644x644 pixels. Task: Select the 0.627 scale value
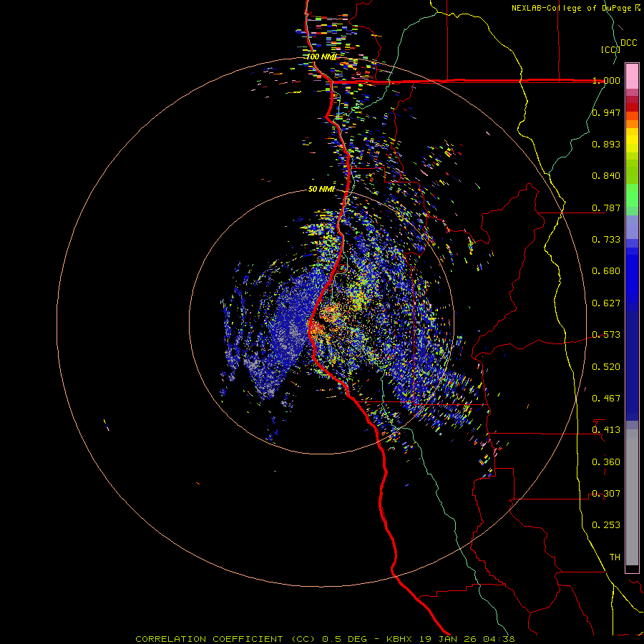[606, 303]
